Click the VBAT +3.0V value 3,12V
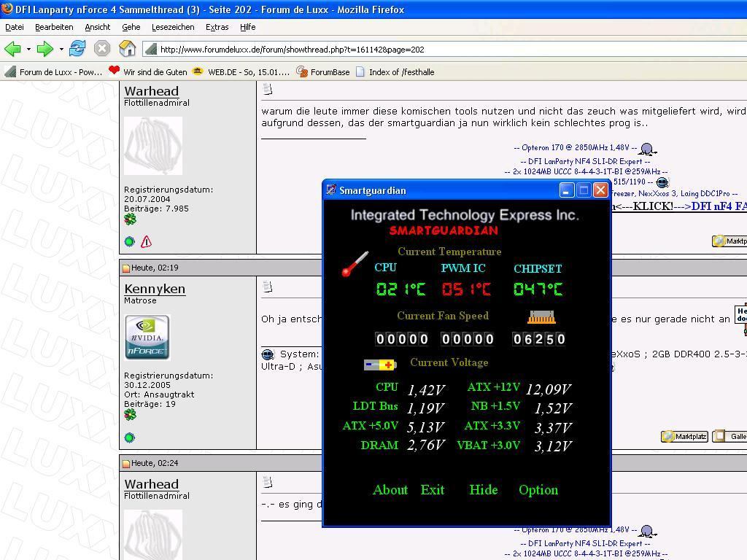Image resolution: width=747 pixels, height=560 pixels. [553, 446]
